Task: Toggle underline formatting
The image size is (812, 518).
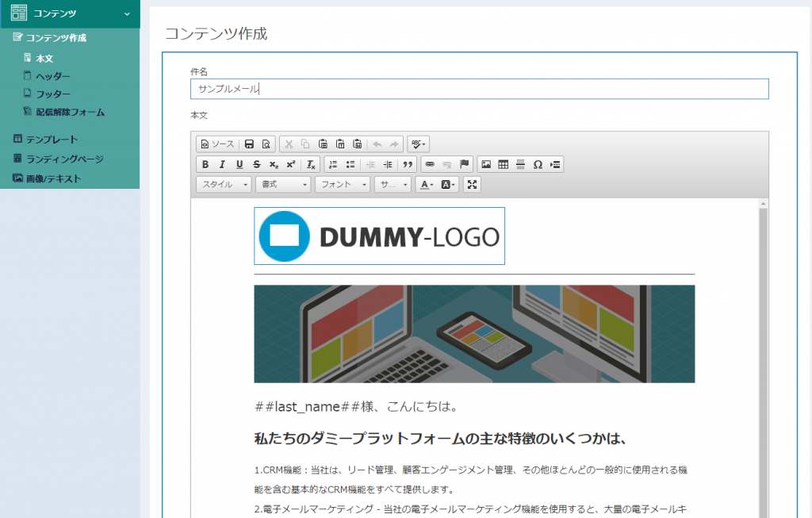Action: pyautogui.click(x=239, y=164)
